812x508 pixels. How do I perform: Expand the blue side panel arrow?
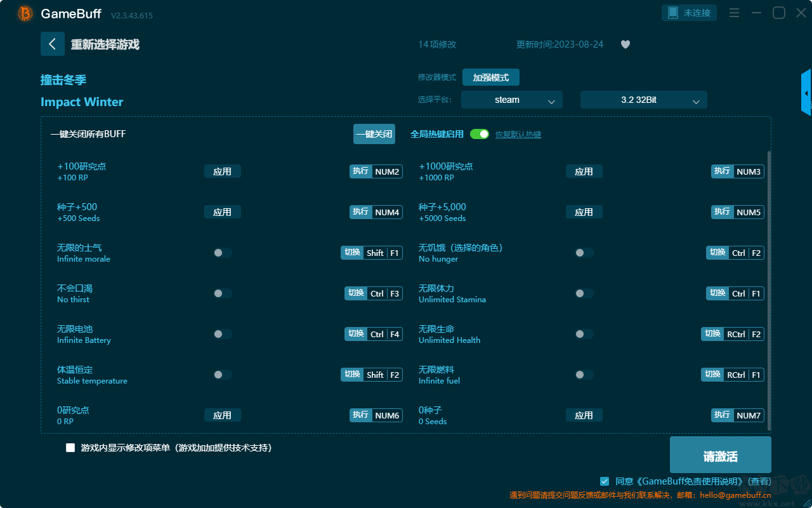tap(806, 93)
